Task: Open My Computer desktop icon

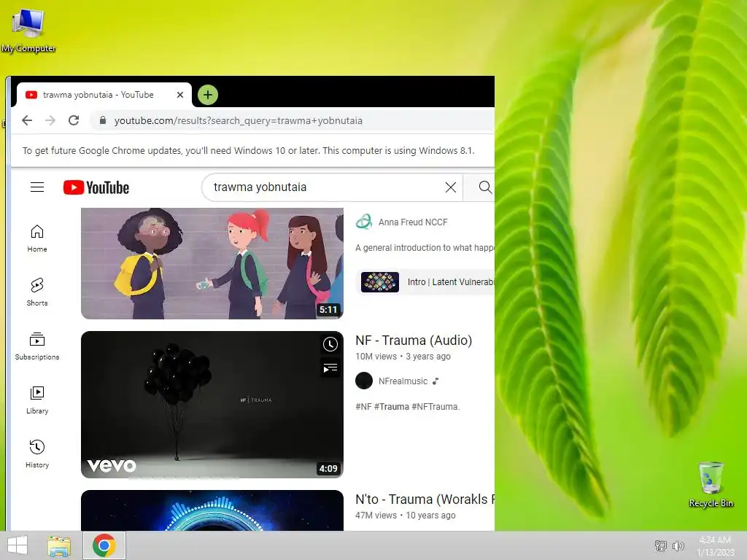Action: (28, 30)
